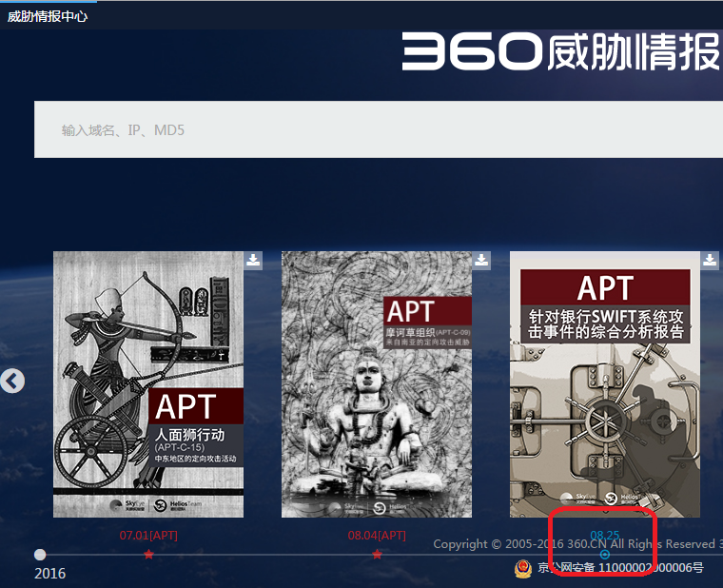723x588 pixels.
Task: Click the 2016 timeline start dot
Action: pyautogui.click(x=40, y=555)
